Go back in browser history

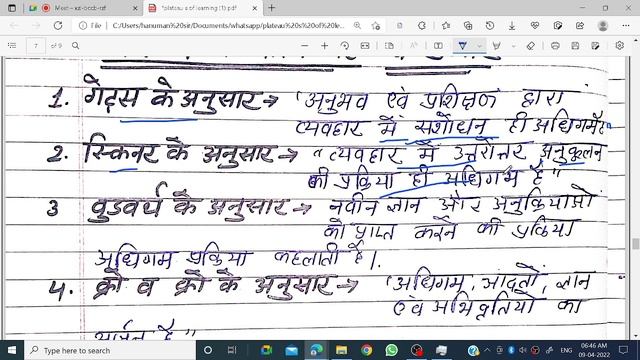pyautogui.click(x=14, y=26)
